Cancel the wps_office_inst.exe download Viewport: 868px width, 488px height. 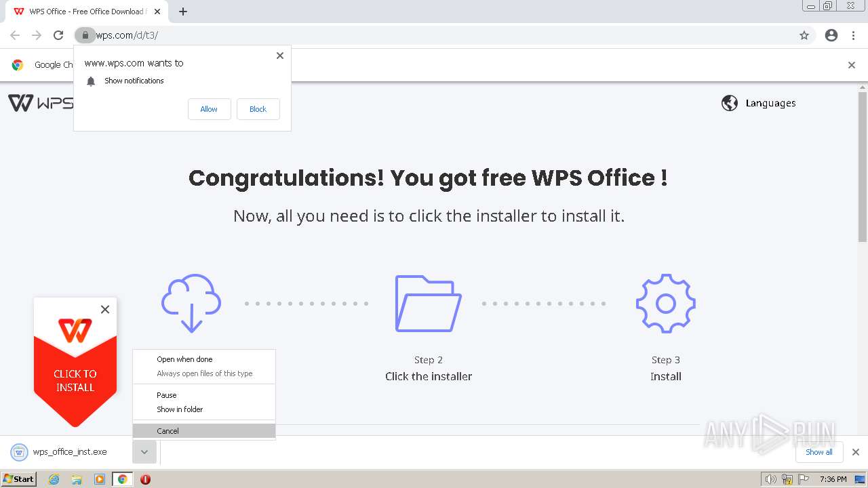(204, 431)
